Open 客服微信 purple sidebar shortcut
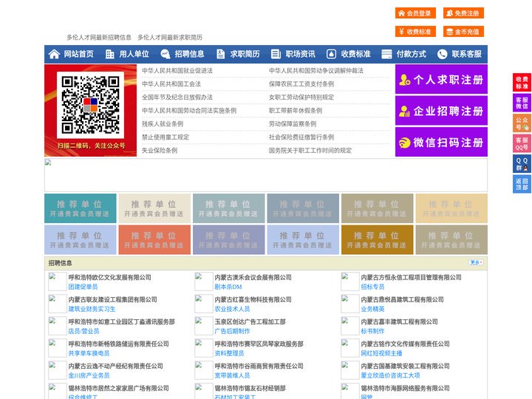 click(x=522, y=103)
